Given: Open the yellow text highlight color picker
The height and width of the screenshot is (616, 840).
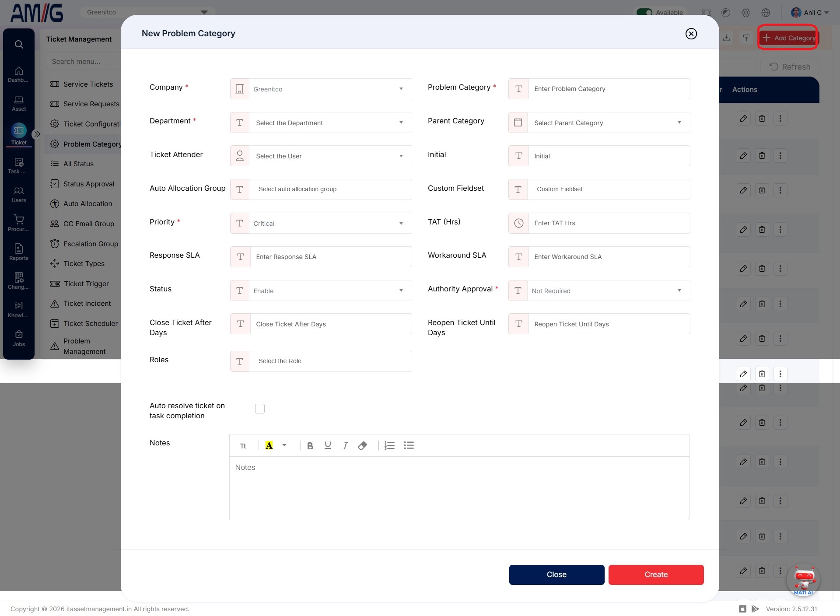Looking at the screenshot, I should pos(269,445).
